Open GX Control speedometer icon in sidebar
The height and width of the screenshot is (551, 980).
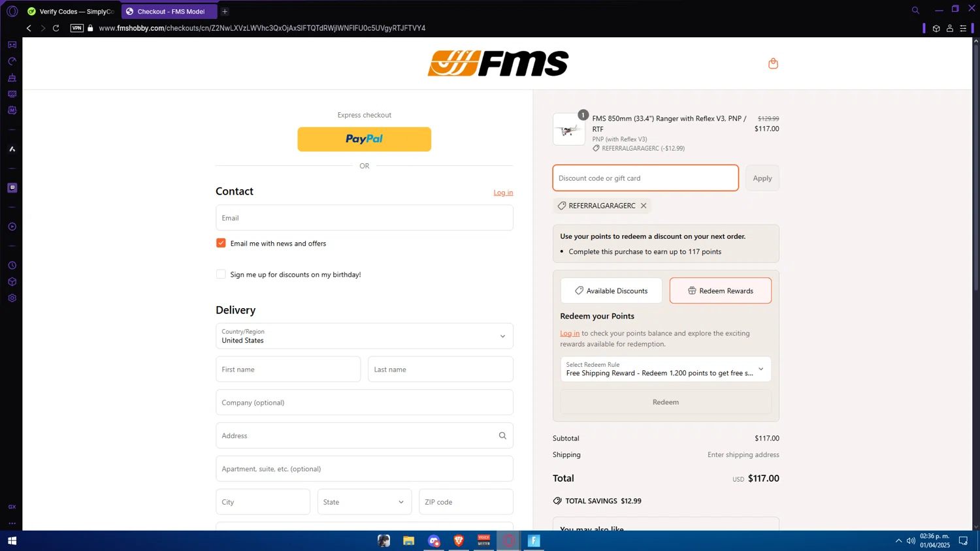click(12, 61)
